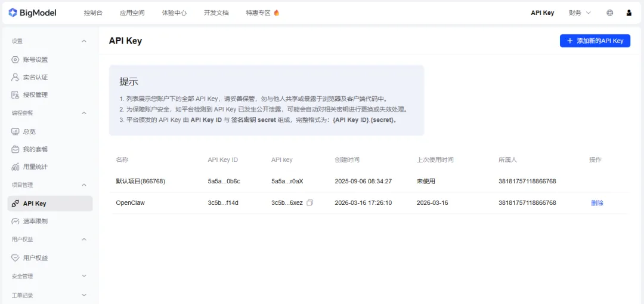This screenshot has width=644, height=304.
Task: Copy the OpenClaw API key via copy icon
Action: [x=310, y=203]
